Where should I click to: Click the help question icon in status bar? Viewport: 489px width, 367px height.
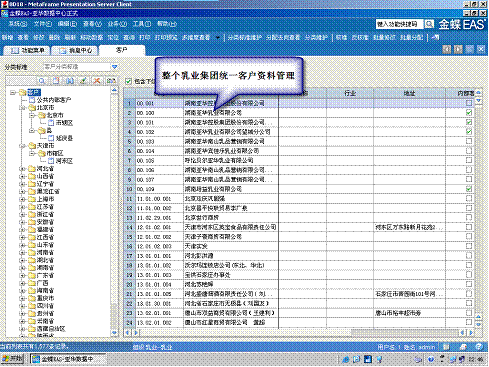(479, 347)
